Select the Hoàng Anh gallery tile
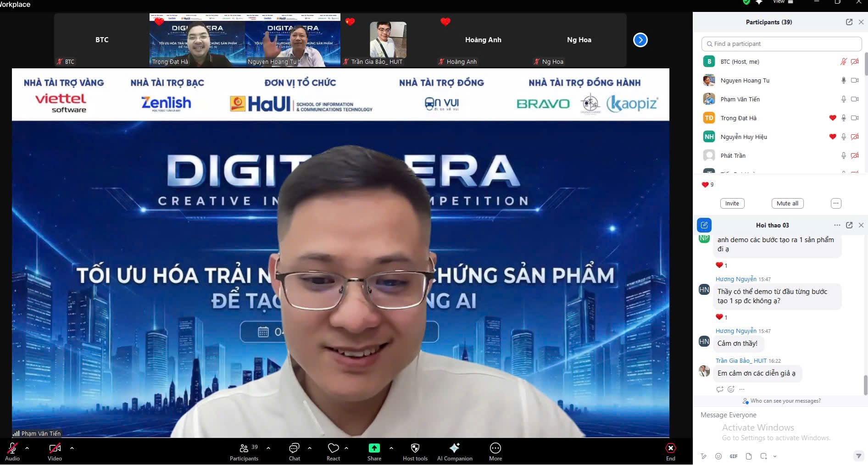Viewport: 868px width, 465px height. point(484,40)
